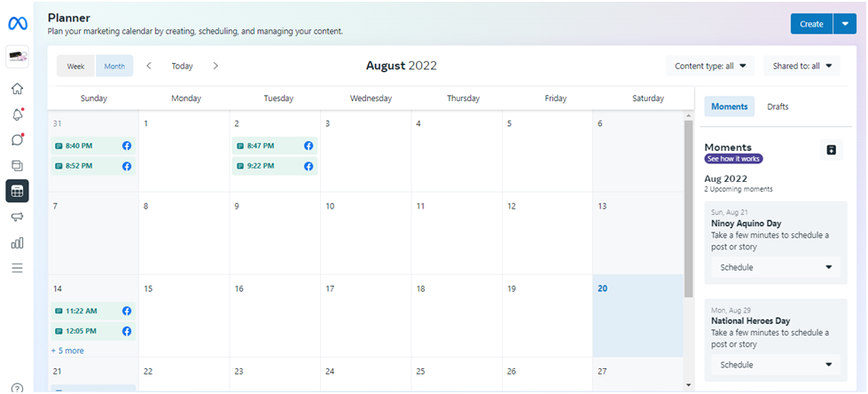The height and width of the screenshot is (394, 868).
Task: Open the Ads megaphone icon
Action: click(x=17, y=217)
